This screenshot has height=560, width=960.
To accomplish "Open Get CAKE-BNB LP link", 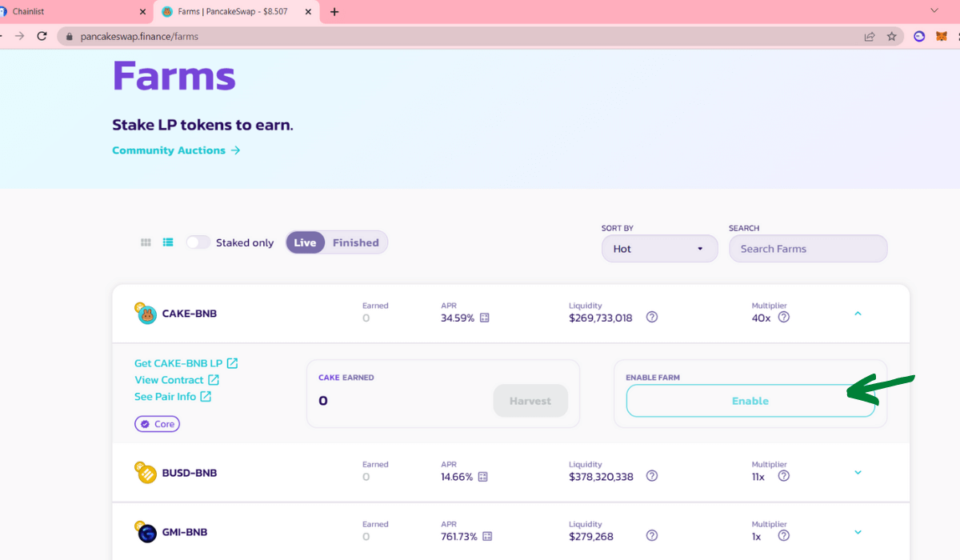I will [x=186, y=363].
